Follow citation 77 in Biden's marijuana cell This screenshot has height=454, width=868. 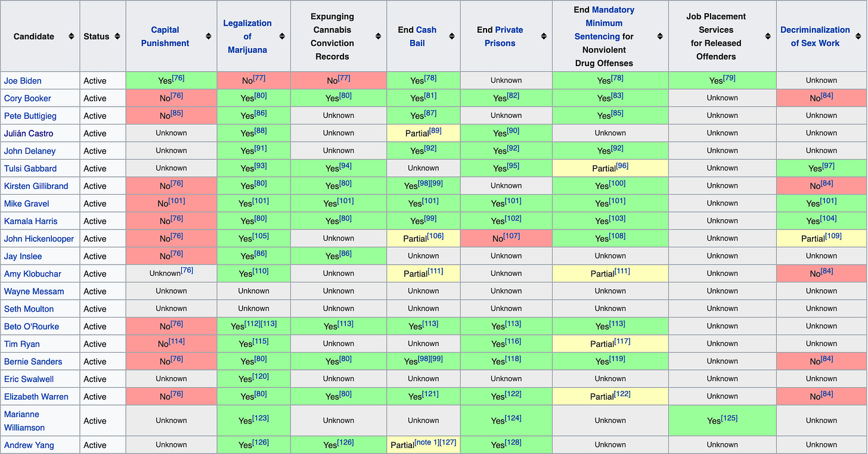click(x=260, y=77)
